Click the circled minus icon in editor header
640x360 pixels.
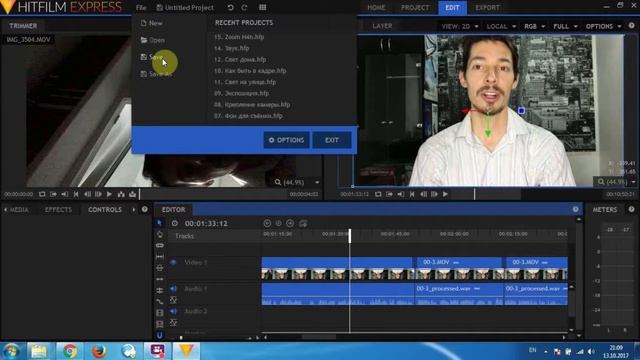(x=267, y=223)
